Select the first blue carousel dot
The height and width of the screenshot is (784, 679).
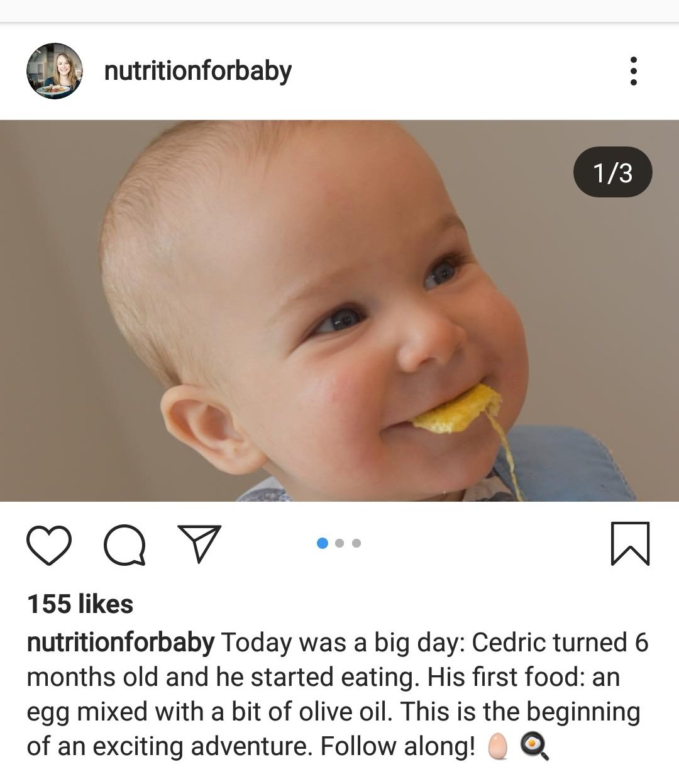point(323,543)
